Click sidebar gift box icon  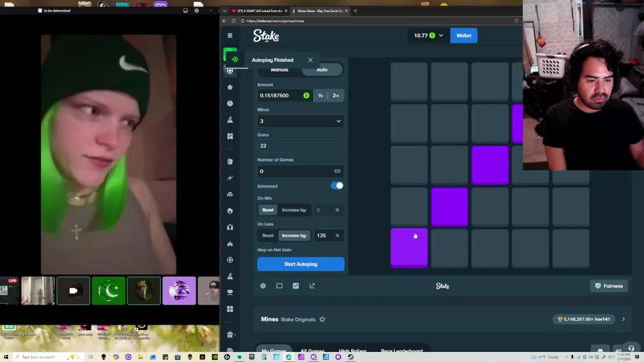[230, 335]
